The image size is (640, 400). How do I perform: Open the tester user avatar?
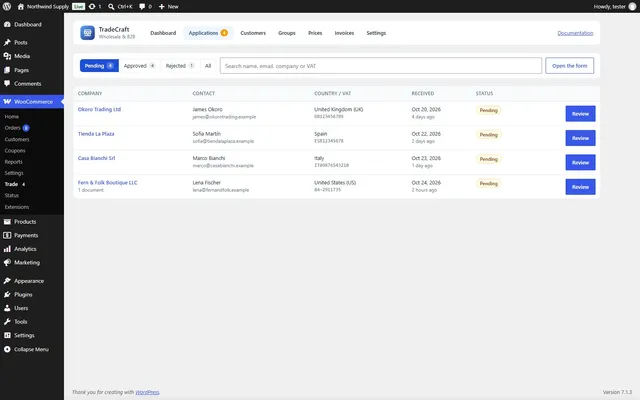coord(632,7)
